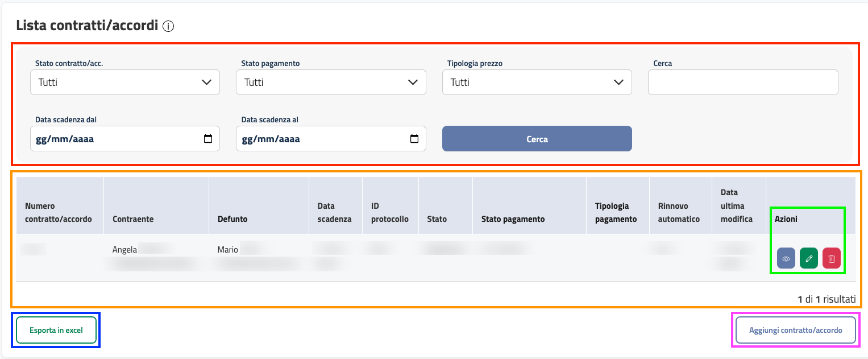
Task: Expand the Tipologia prezzo dropdown
Action: point(537,82)
